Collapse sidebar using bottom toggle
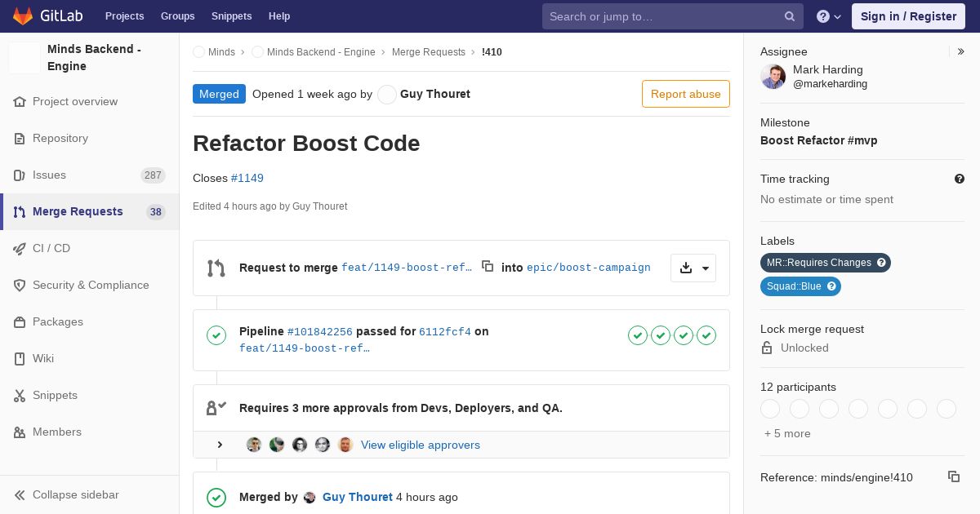The image size is (980, 514). 90,494
